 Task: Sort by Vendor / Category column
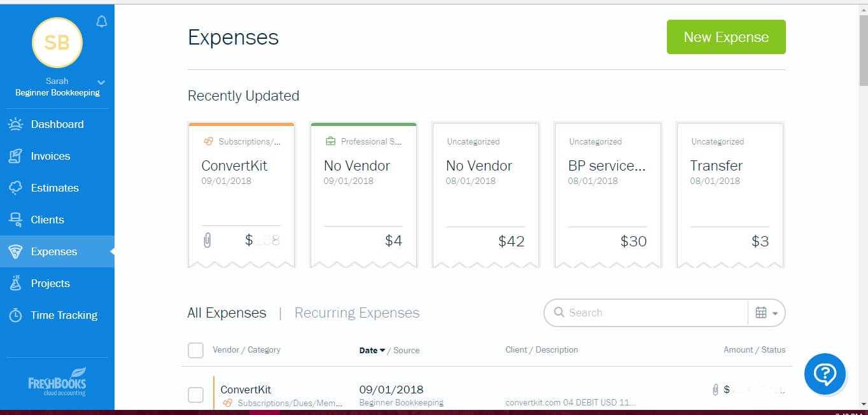[x=246, y=349]
